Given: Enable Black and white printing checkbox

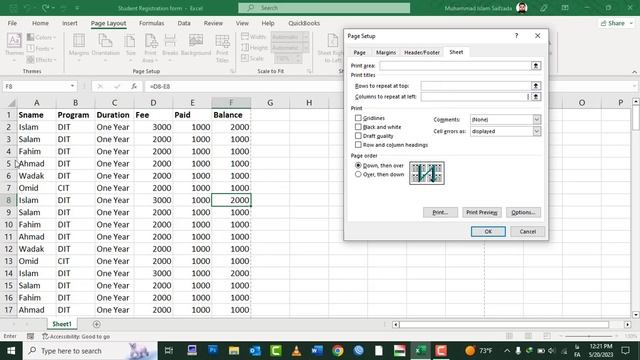Looking at the screenshot, I should pos(358,127).
